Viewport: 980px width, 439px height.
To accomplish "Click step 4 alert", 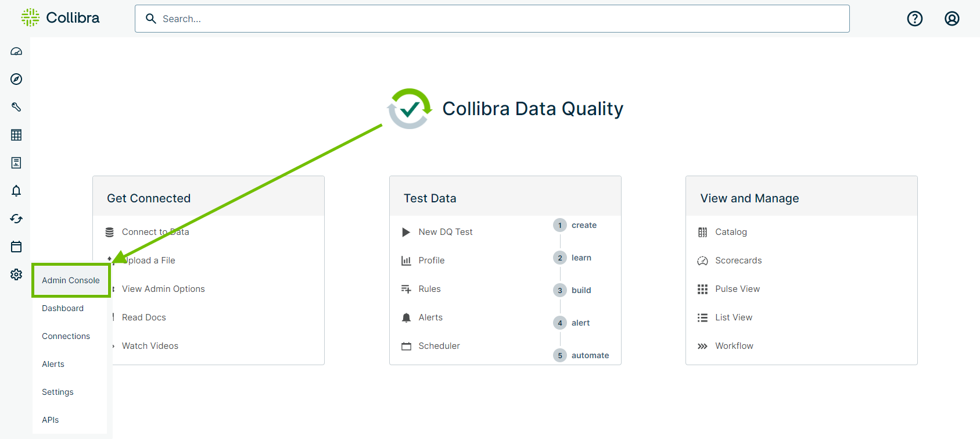I will pos(572,323).
